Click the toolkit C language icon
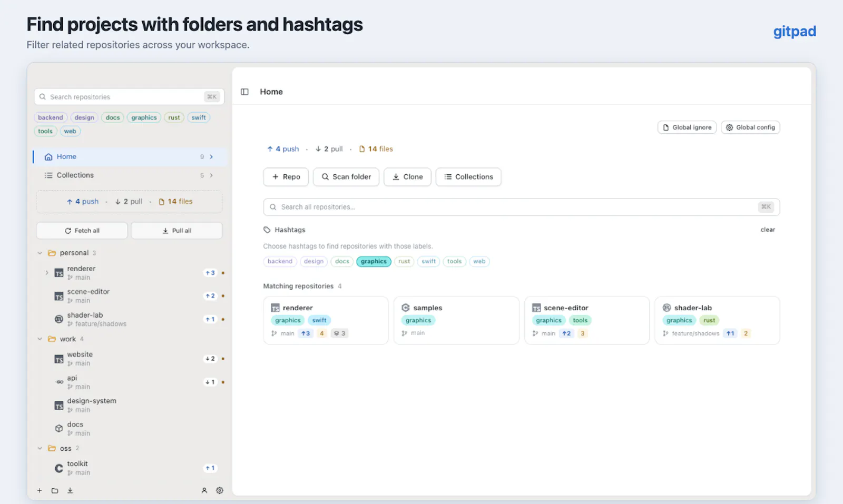Viewport: 843px width, 504px height. coord(59,468)
